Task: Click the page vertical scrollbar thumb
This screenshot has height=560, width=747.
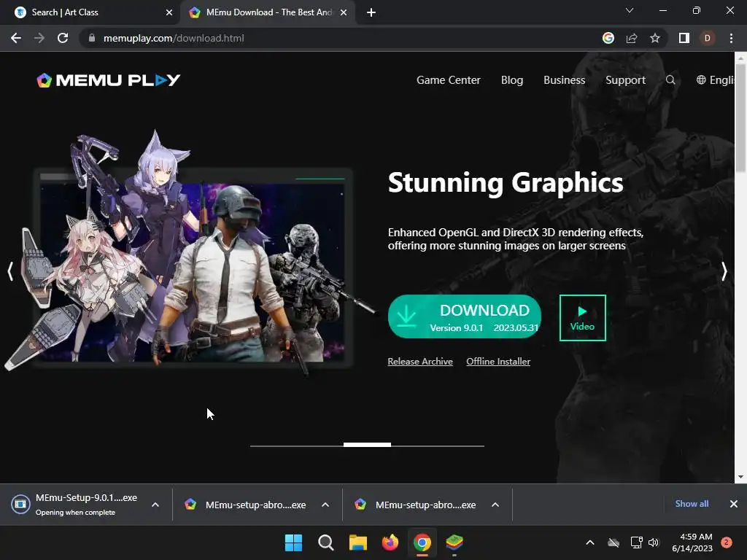Action: tap(740, 117)
